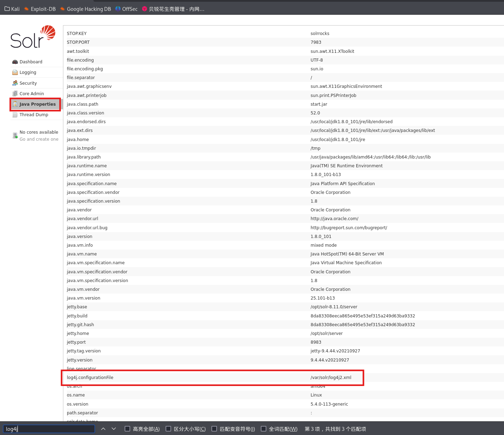The image size is (504, 435).
Task: Toggle 匹配变音符号 diacritics checkbox
Action: click(x=214, y=429)
